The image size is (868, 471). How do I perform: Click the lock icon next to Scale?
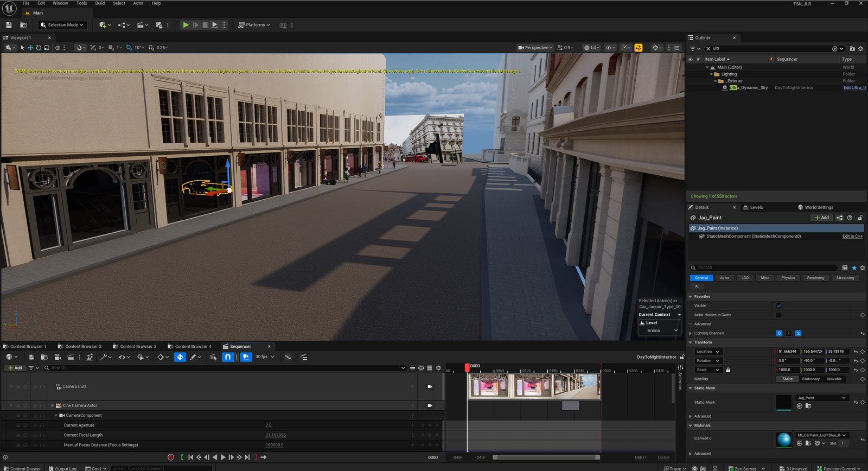pyautogui.click(x=728, y=370)
